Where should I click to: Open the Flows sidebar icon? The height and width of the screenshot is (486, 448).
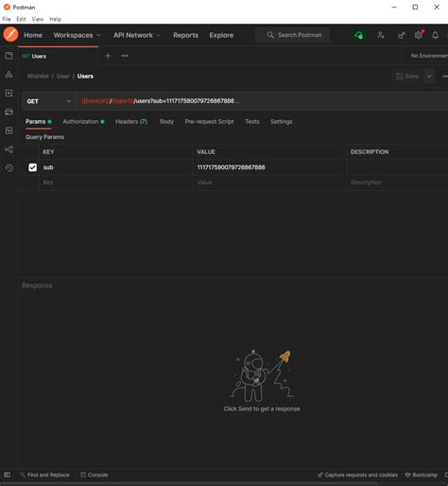(x=9, y=149)
